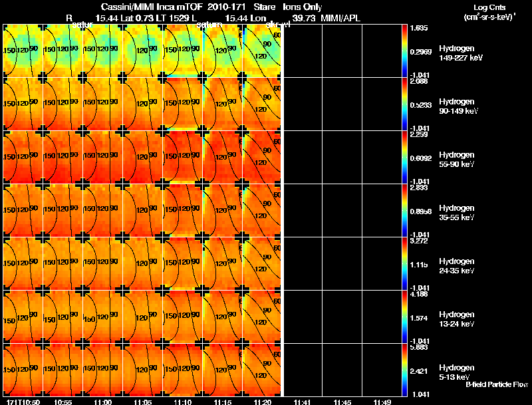Image resolution: width=532 pixels, height=405 pixels.
Task: Select the 149-227 keV image at 171T10:50
Action: coord(23,51)
